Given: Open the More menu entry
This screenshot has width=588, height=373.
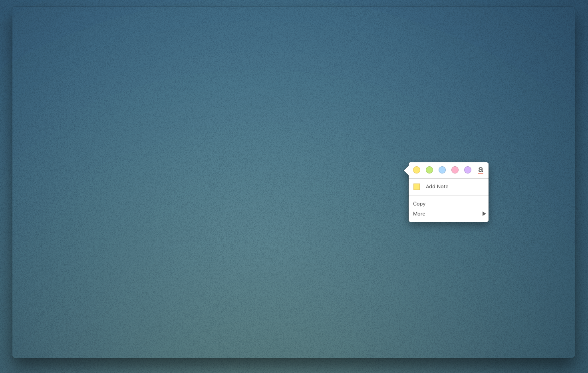Looking at the screenshot, I should pos(419,214).
